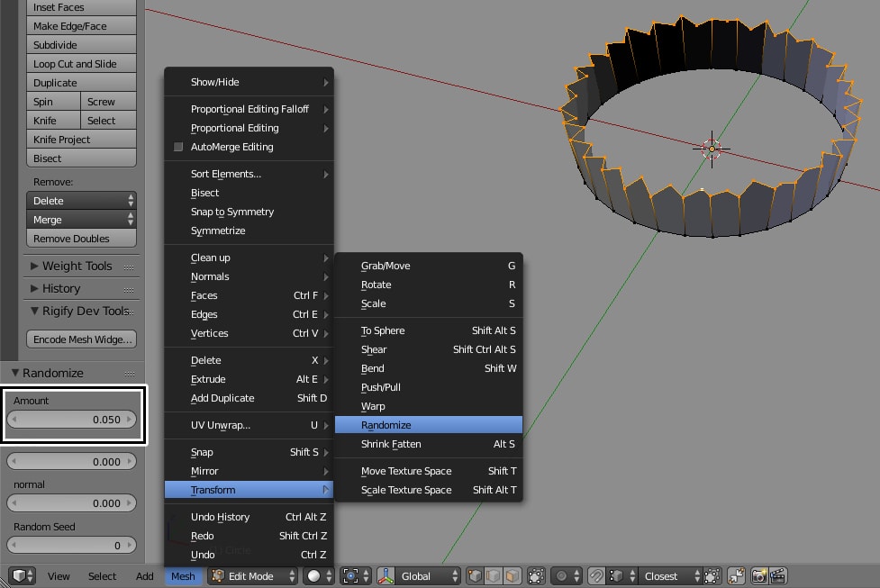Open the Clean up submenu
Viewport: 880px width, 588px height.
[x=249, y=258]
